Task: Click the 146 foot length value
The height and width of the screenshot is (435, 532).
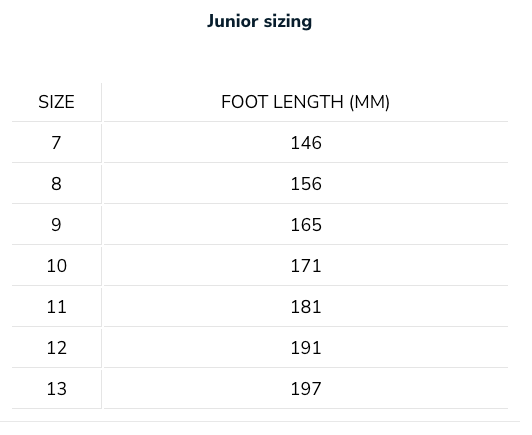Action: pyautogui.click(x=306, y=143)
